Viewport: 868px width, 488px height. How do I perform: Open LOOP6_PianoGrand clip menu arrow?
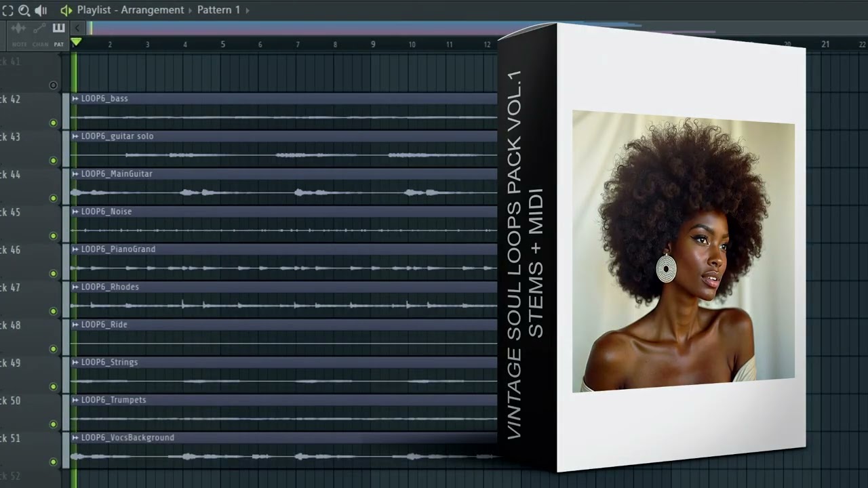point(75,249)
